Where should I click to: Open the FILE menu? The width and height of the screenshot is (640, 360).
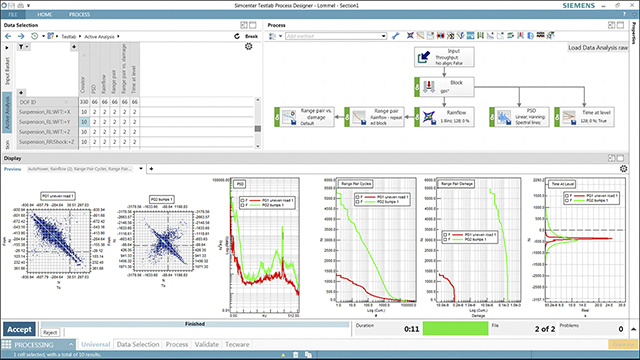(13, 14)
